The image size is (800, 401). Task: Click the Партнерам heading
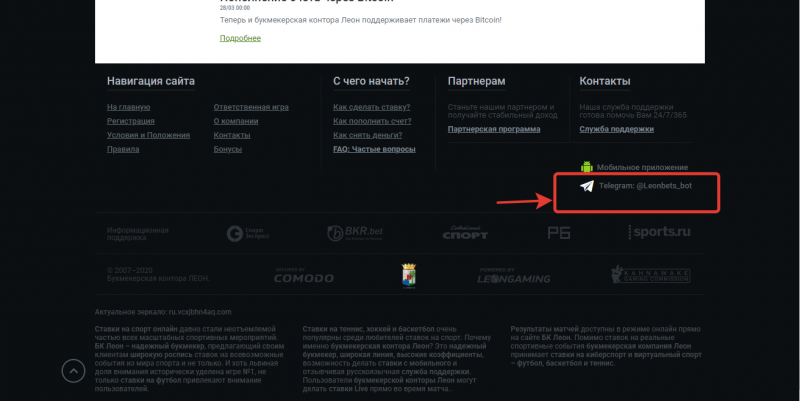[477, 81]
